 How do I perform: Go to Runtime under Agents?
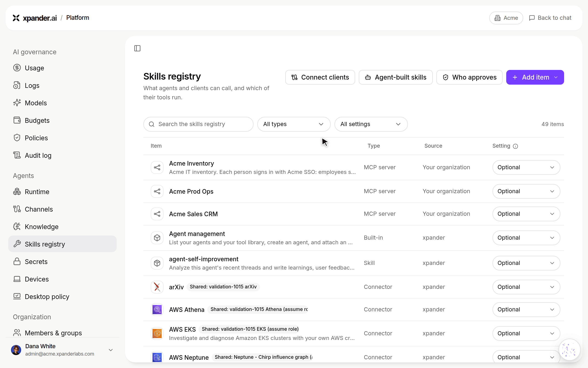(x=62, y=192)
